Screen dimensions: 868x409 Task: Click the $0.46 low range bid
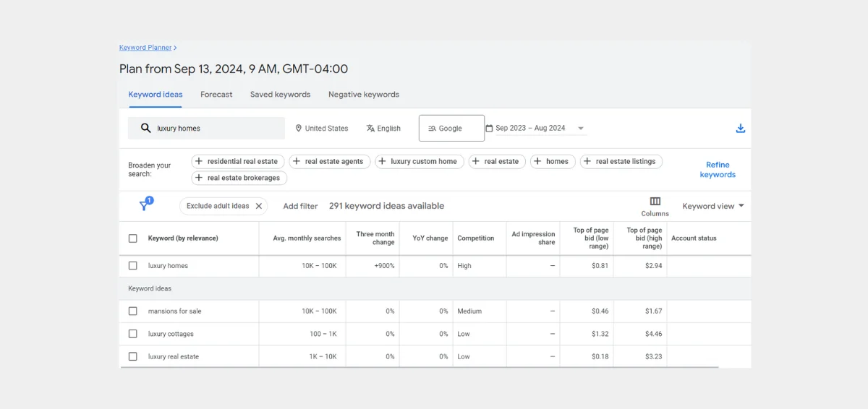(x=600, y=311)
